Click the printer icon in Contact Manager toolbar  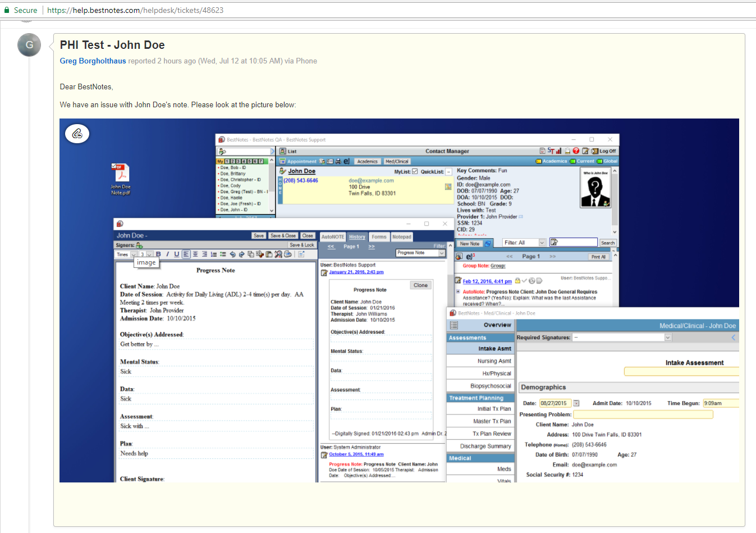click(x=338, y=161)
